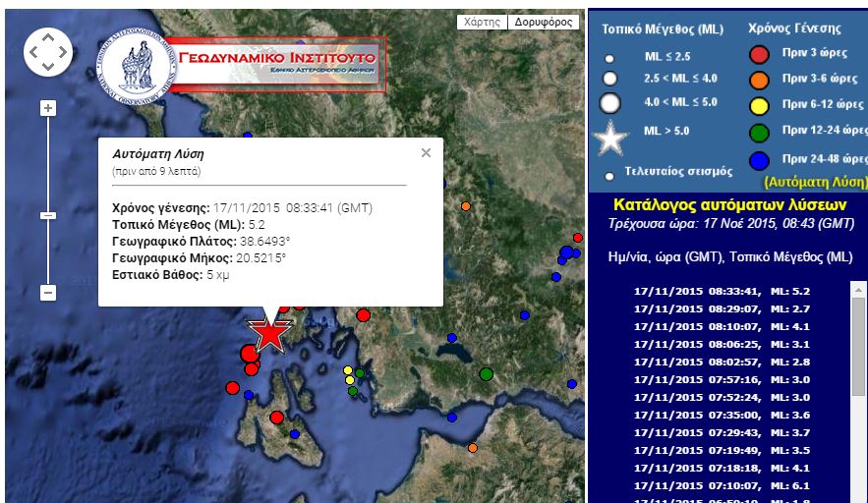Click the Γεωγραφικό Μήκος 20.5215° value
The width and height of the screenshot is (868, 503).
point(261,257)
